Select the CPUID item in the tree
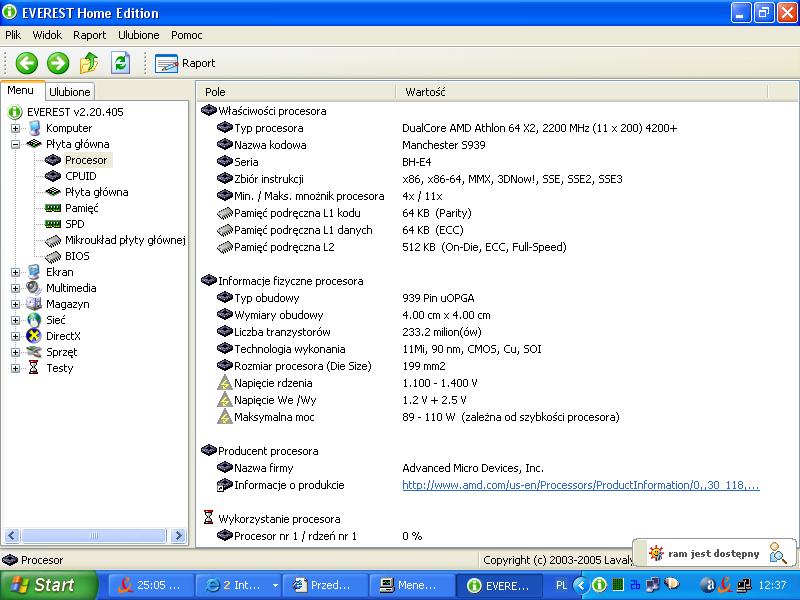The height and width of the screenshot is (600, 800). click(81, 176)
